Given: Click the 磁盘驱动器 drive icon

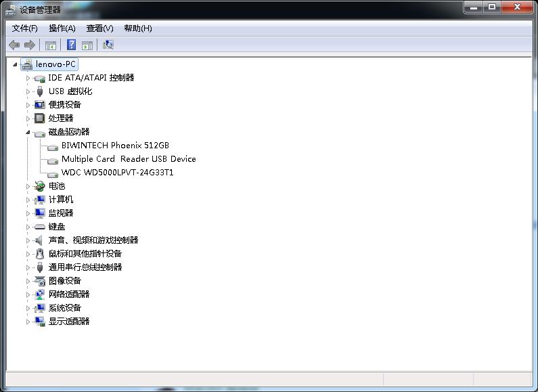Looking at the screenshot, I should pos(40,133).
